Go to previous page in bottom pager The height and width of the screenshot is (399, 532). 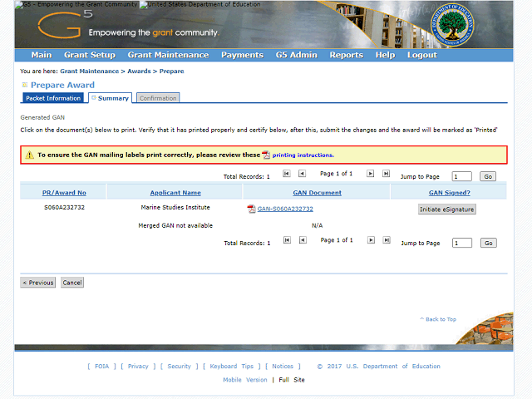coord(303,240)
